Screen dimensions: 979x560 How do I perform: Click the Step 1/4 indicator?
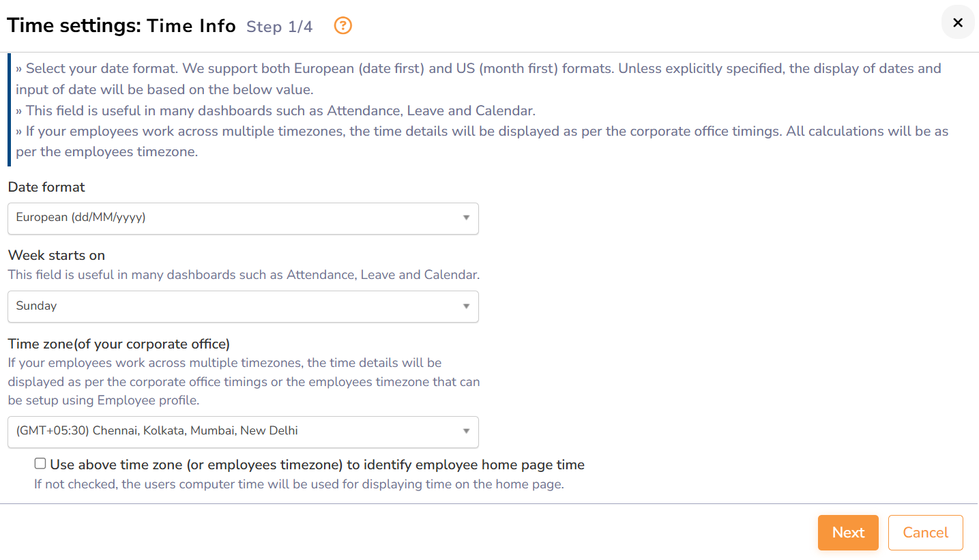coord(280,27)
